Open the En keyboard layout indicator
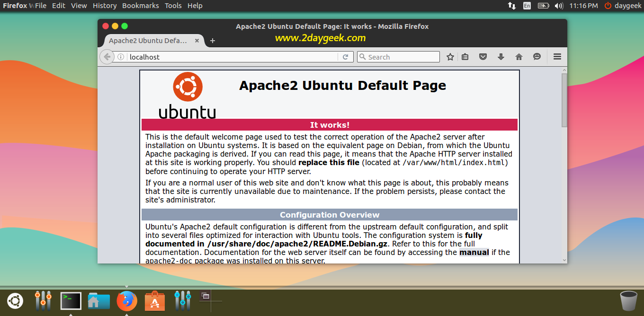This screenshot has width=644, height=316. 527,6
